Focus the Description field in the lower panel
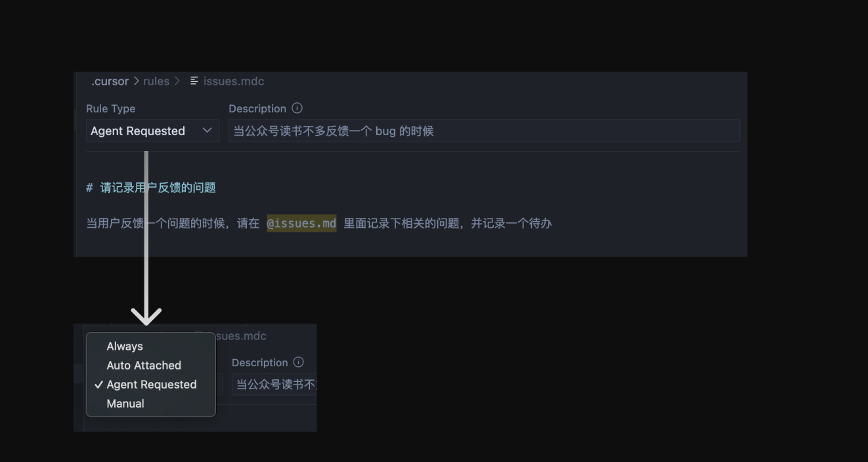 pos(274,384)
